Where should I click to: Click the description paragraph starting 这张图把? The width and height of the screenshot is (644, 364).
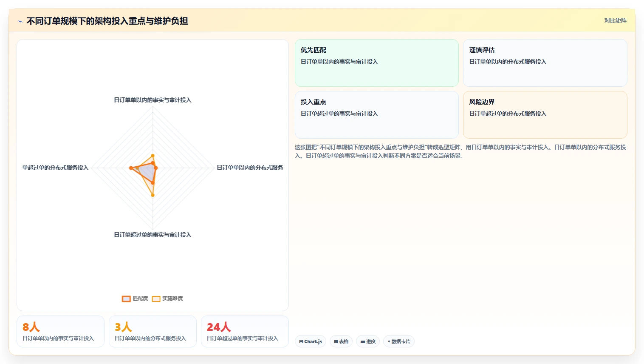(x=460, y=151)
